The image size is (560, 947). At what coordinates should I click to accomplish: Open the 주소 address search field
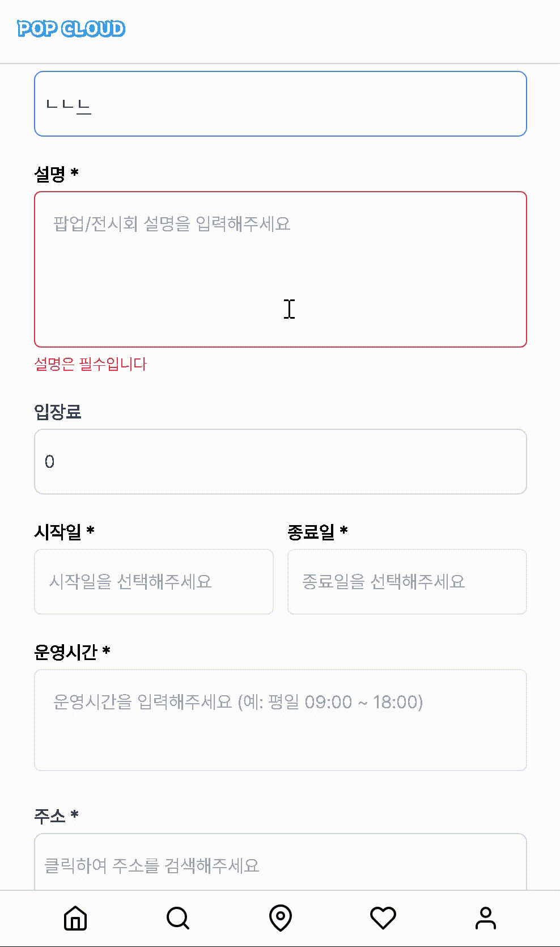click(x=281, y=863)
